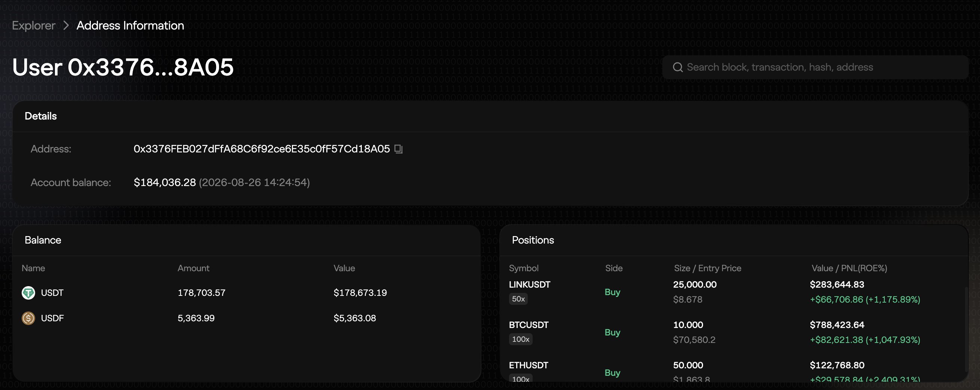The image size is (980, 390).
Task: Click the User 0x3376...8A05 heading
Action: 123,67
